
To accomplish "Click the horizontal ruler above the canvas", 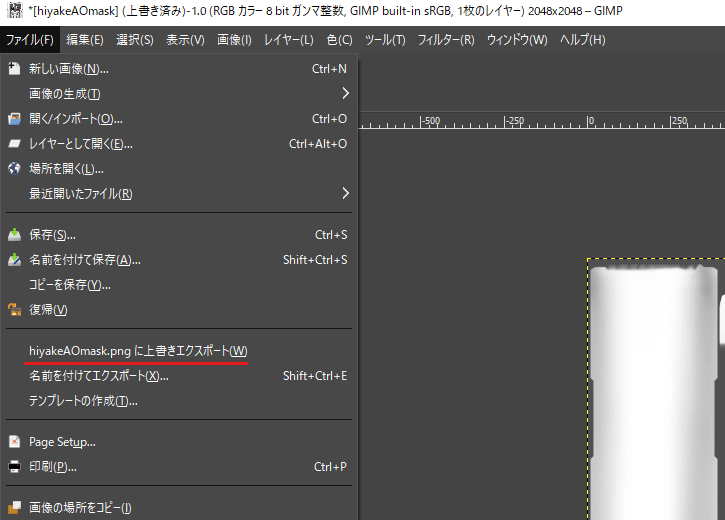I will [x=541, y=121].
